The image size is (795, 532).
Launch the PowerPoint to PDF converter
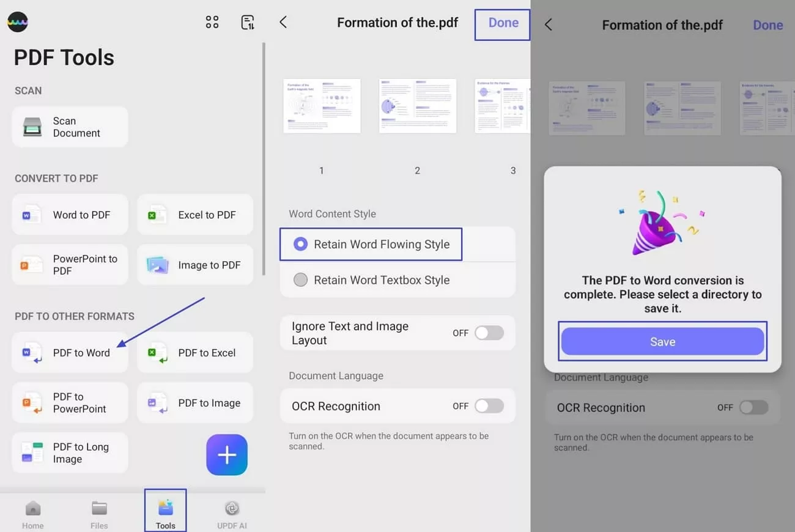tap(69, 264)
